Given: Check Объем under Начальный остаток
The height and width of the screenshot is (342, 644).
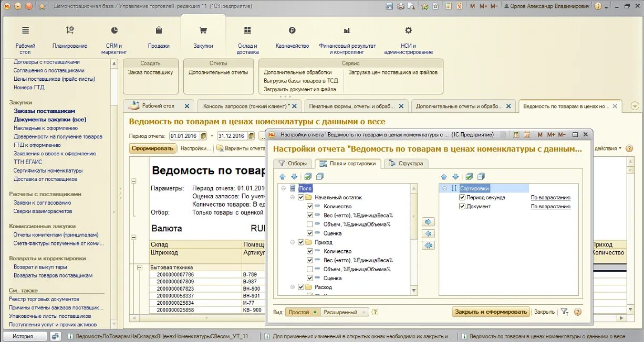Looking at the screenshot, I should 310,225.
